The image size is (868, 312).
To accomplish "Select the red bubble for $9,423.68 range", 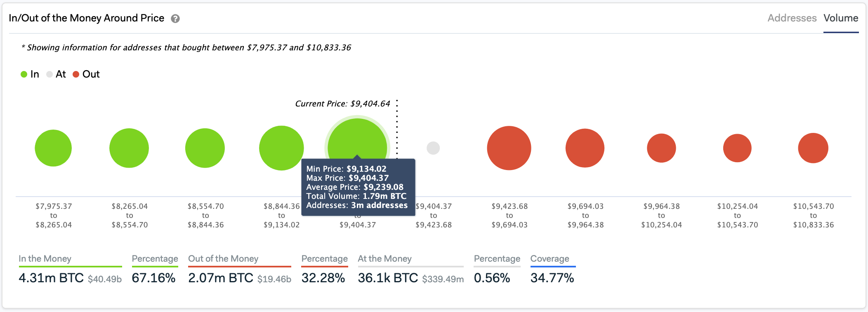I will click(509, 147).
